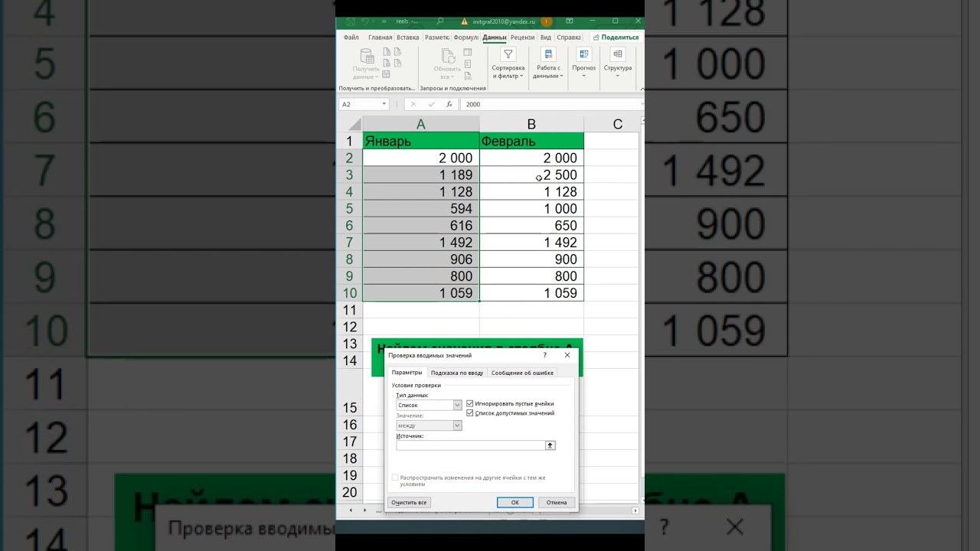Click the Edit Links icon

(x=469, y=74)
